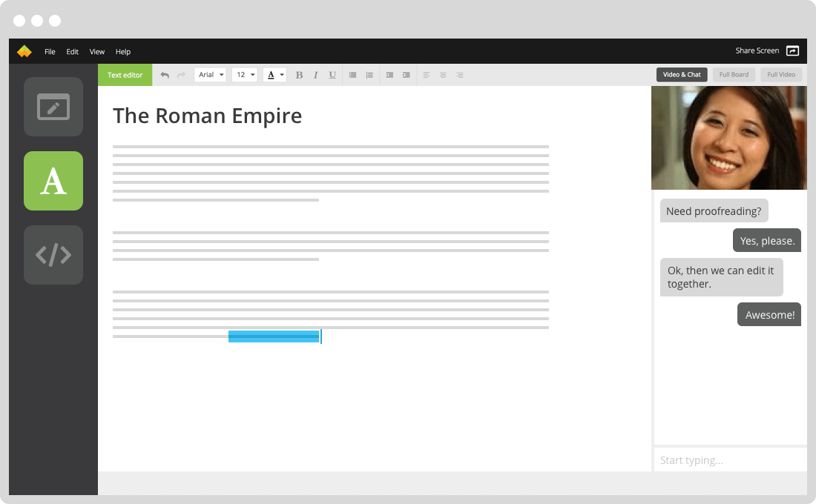Switch to Full Video view
This screenshot has height=504, width=816.
[780, 75]
